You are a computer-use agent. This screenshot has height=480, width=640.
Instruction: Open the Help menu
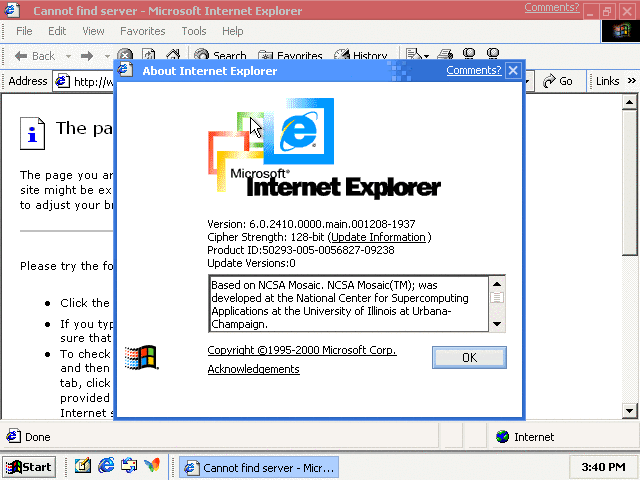[233, 31]
